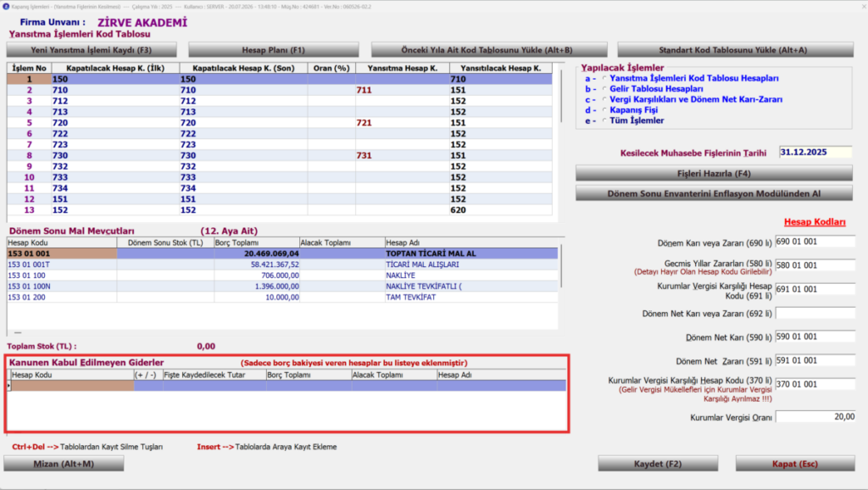
Task: Click the Dönem Net Karı (590 lı) field
Action: click(815, 337)
